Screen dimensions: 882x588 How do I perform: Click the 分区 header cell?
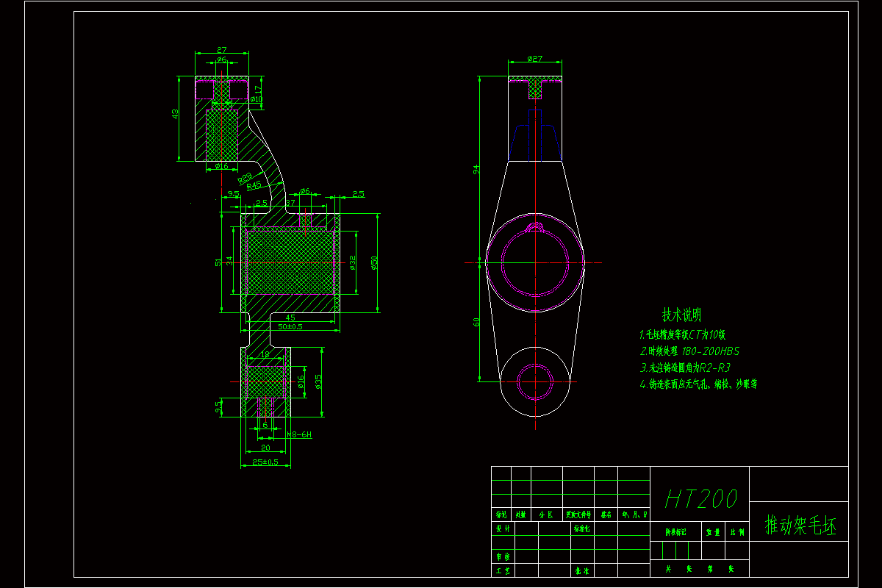coord(546,515)
